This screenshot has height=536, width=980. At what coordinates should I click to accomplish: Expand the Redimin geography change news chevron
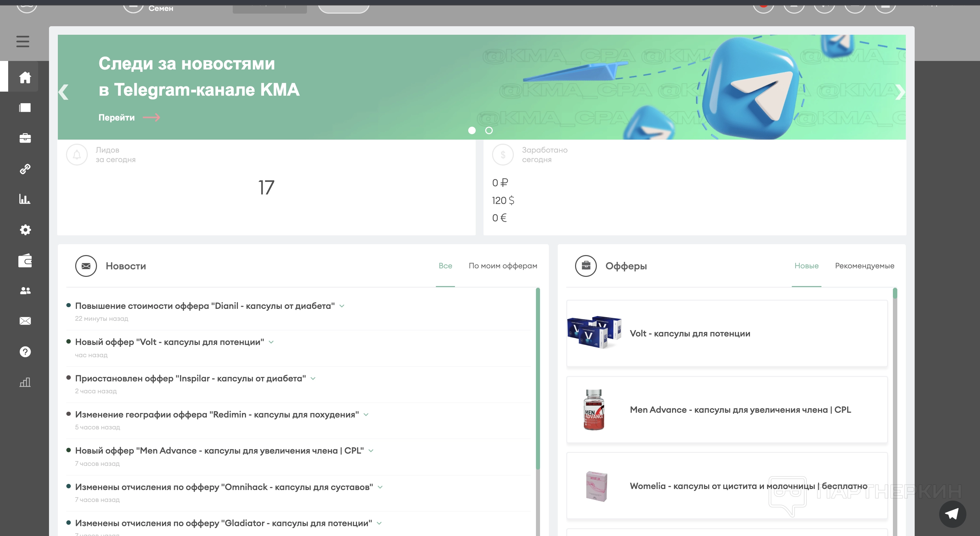pyautogui.click(x=366, y=414)
